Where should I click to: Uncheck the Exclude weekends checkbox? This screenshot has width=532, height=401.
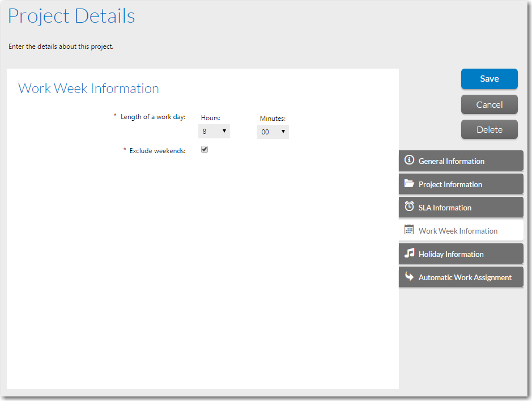click(x=205, y=150)
